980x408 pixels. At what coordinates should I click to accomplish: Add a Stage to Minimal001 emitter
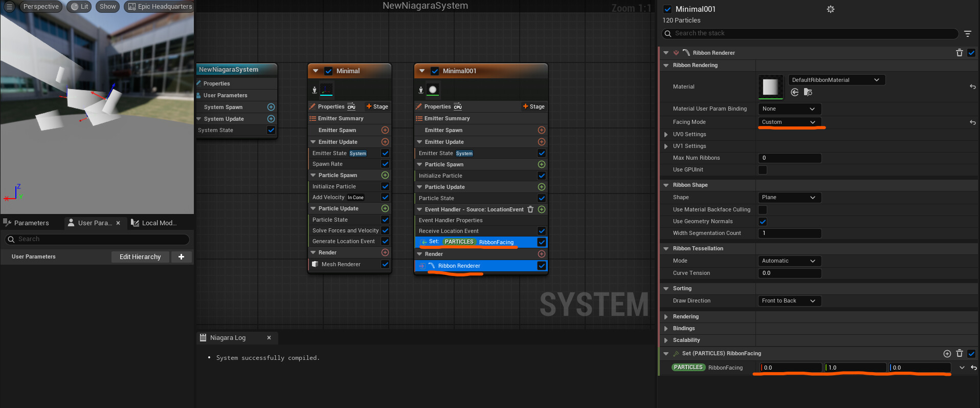click(x=533, y=106)
